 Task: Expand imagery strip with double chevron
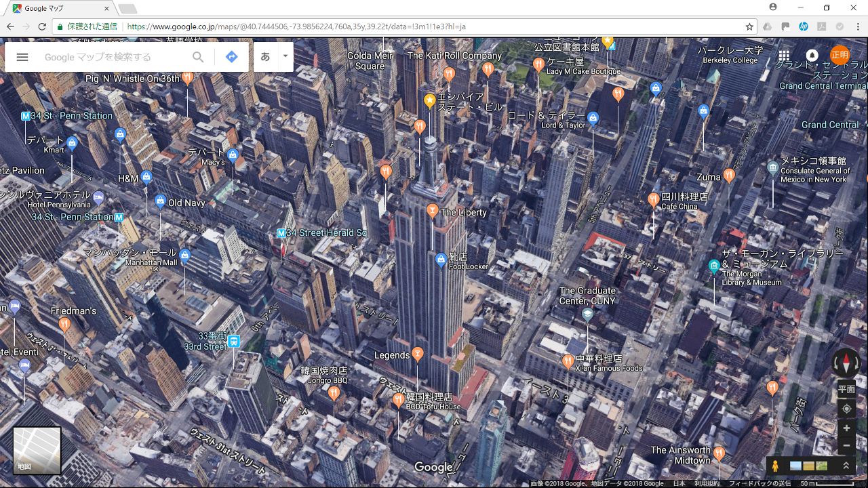click(846, 466)
